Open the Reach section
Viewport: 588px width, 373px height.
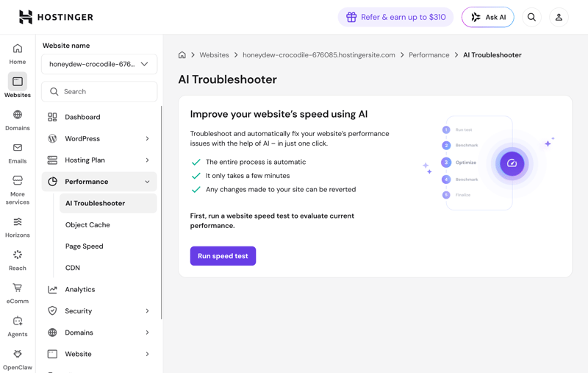17,260
